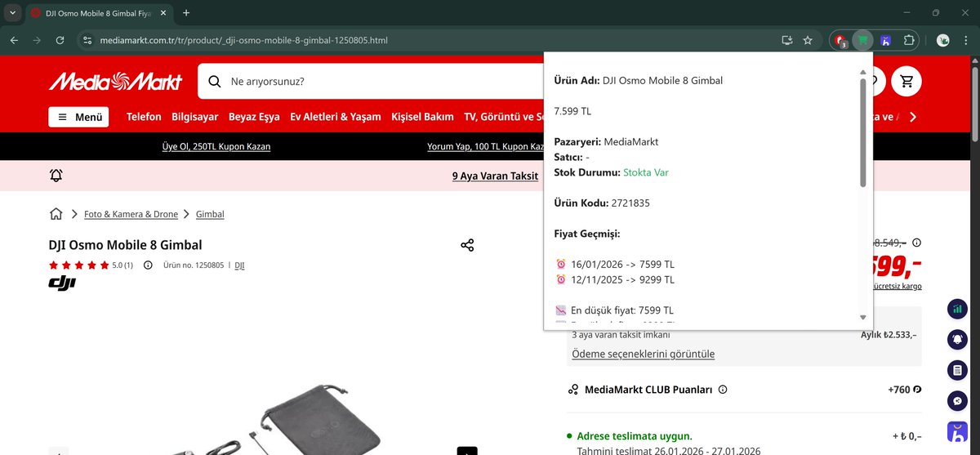
Task: Click the share floating side icon
Action: [957, 401]
